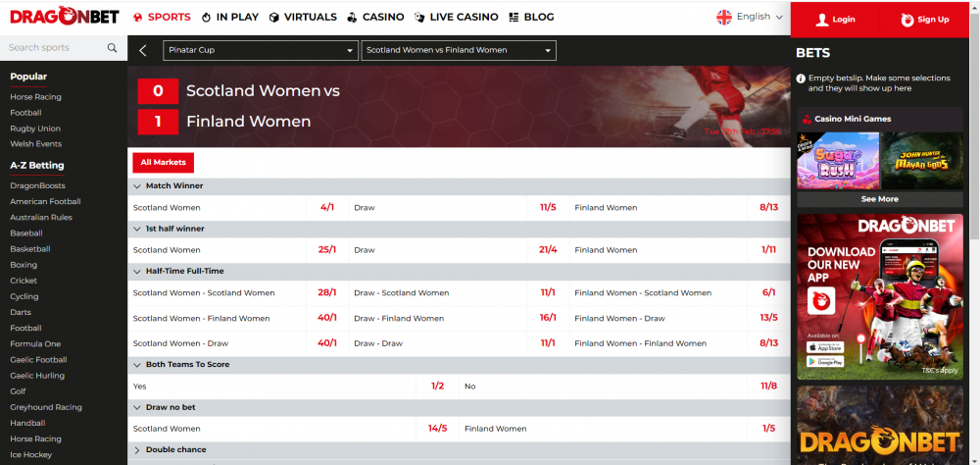Open Australian Rules in sidebar
Viewport: 980px width, 465px height.
(x=40, y=217)
